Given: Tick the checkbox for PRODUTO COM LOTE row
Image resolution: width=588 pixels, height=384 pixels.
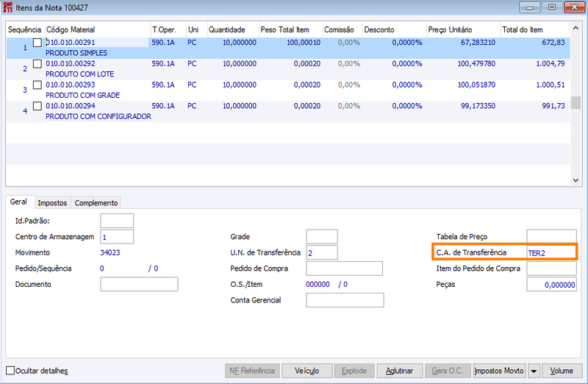Looking at the screenshot, I should click(x=37, y=64).
